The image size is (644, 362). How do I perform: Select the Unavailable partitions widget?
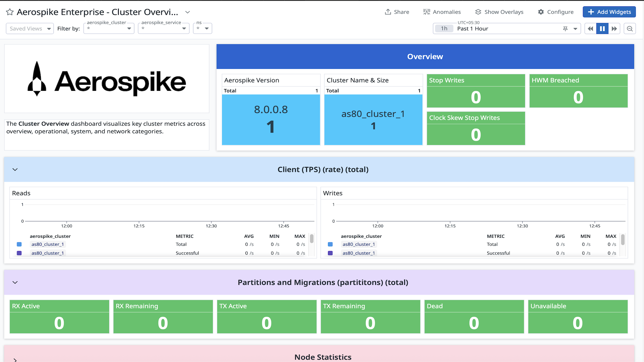coord(578,317)
